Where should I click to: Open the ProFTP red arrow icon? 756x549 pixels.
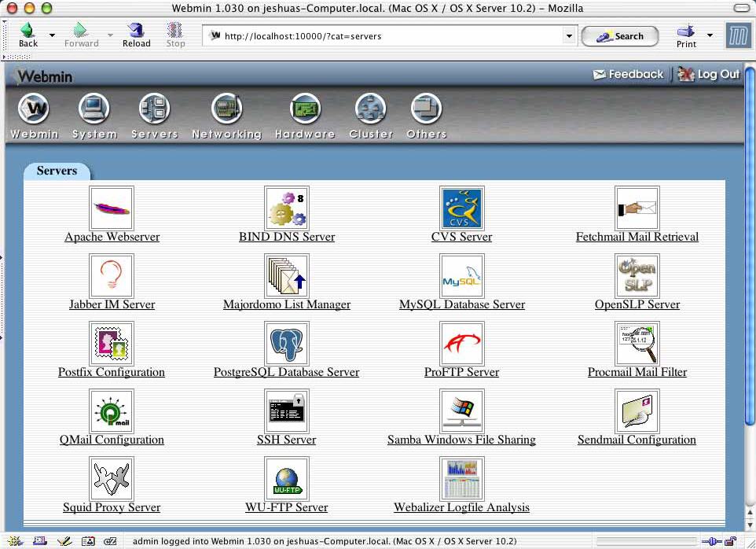tap(462, 344)
